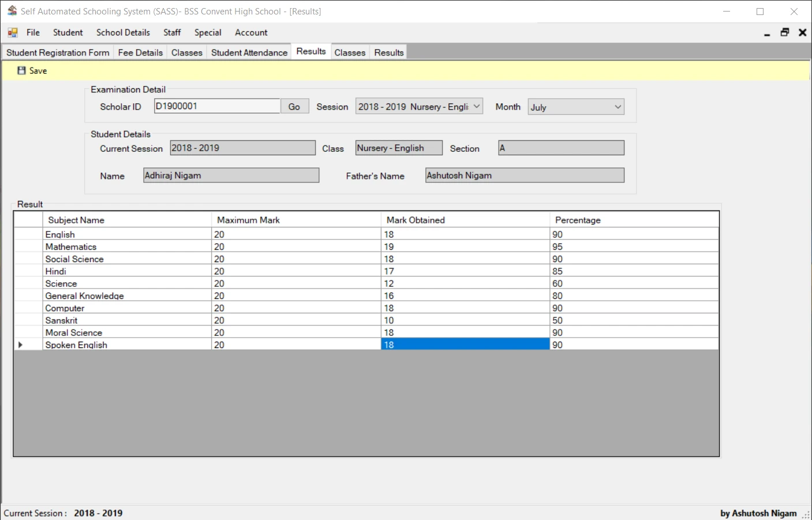The width and height of the screenshot is (812, 520).
Task: Open the Month dropdown showing July
Action: (575, 106)
